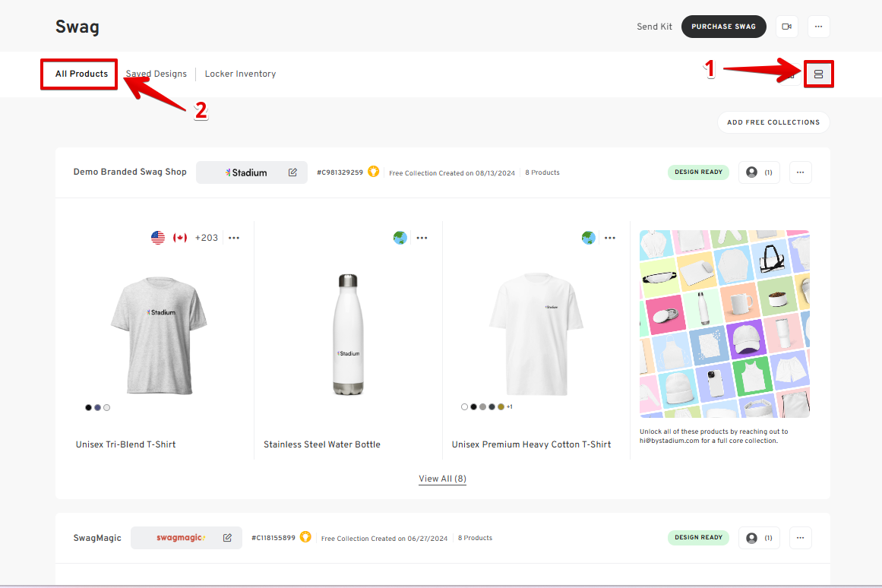Select navy color swatch on Tri-Blend T-Shirt
The image size is (882, 588).
coord(97,408)
